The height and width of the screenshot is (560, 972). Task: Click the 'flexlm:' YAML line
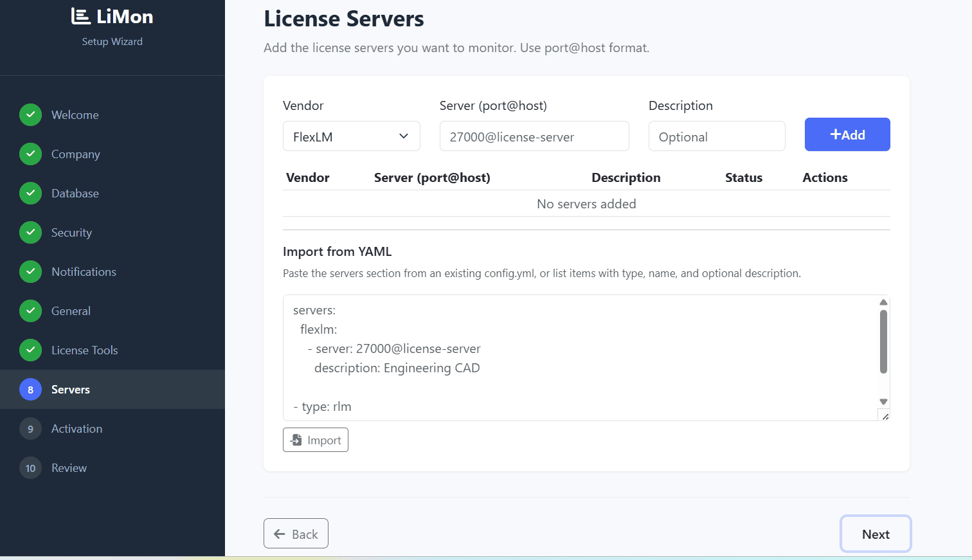[318, 329]
